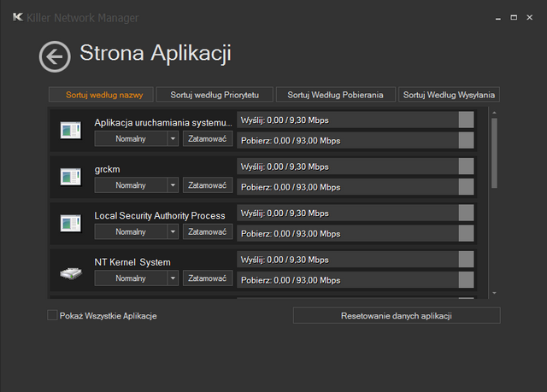Image resolution: width=547 pixels, height=392 pixels.
Task: Select Sortuj Według Pobierania
Action: [336, 95]
